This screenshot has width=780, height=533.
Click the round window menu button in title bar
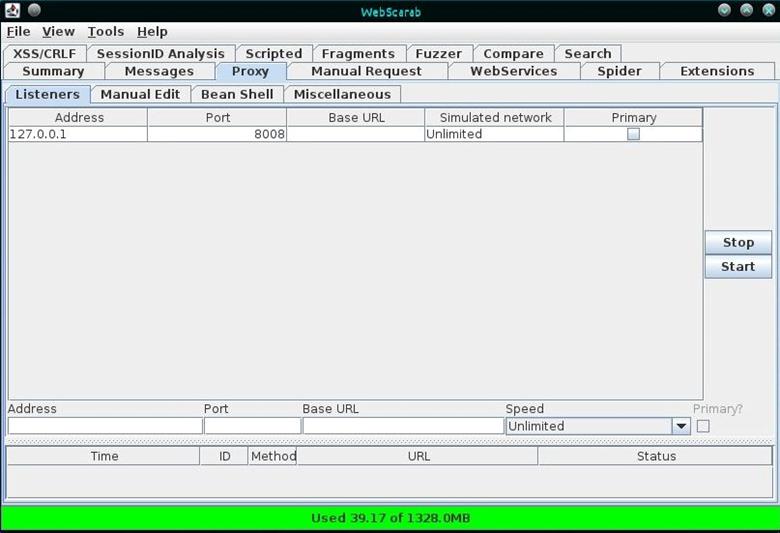[34, 10]
